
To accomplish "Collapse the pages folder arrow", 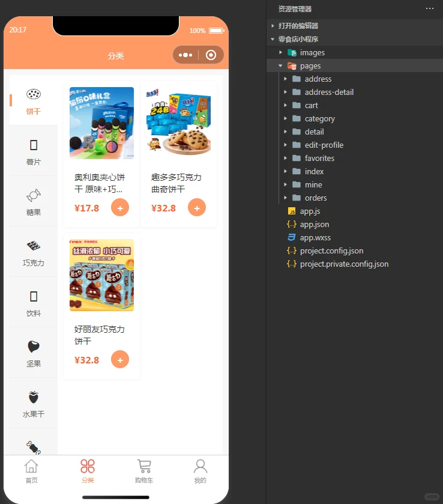I will (x=280, y=65).
